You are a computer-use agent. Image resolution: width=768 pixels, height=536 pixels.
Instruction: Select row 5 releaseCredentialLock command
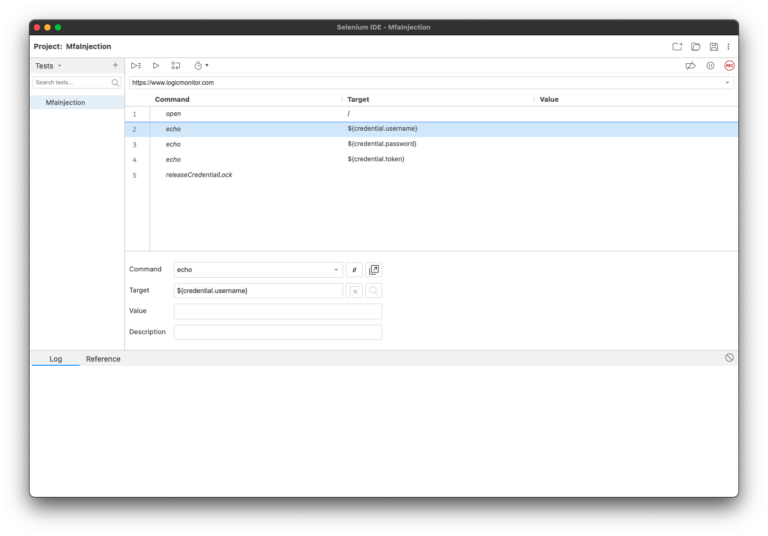(431, 175)
